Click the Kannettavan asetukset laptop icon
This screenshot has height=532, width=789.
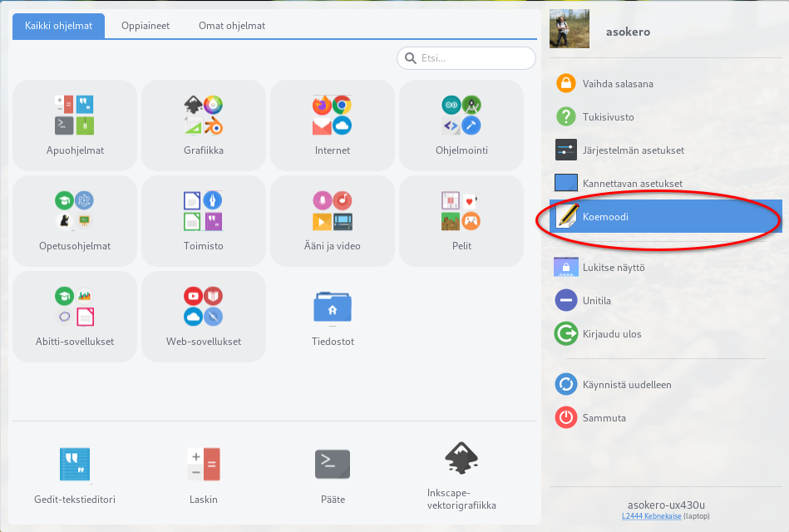click(x=565, y=183)
